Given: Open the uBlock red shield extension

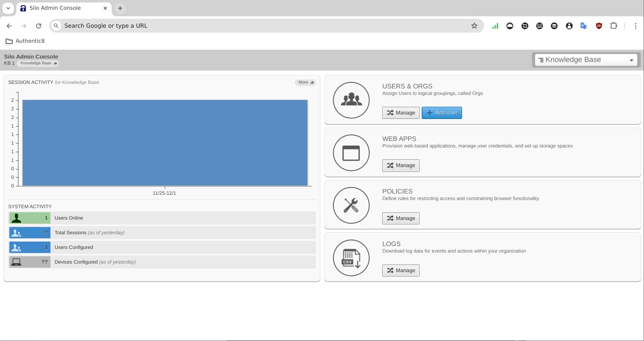Looking at the screenshot, I should click(599, 26).
